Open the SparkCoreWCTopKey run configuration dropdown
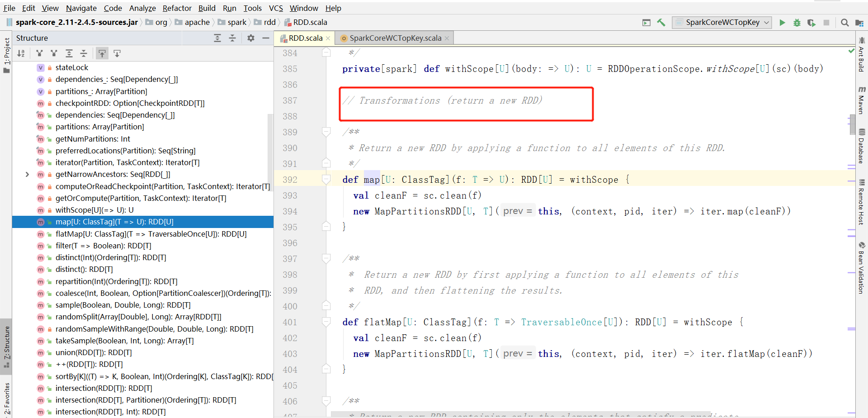This screenshot has width=868, height=418. [722, 23]
